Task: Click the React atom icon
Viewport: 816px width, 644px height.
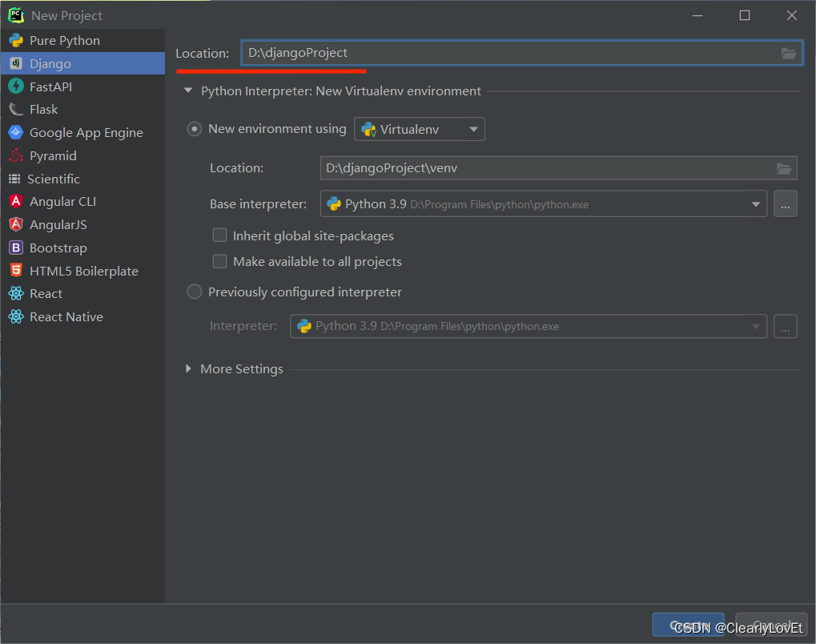Action: (x=16, y=294)
